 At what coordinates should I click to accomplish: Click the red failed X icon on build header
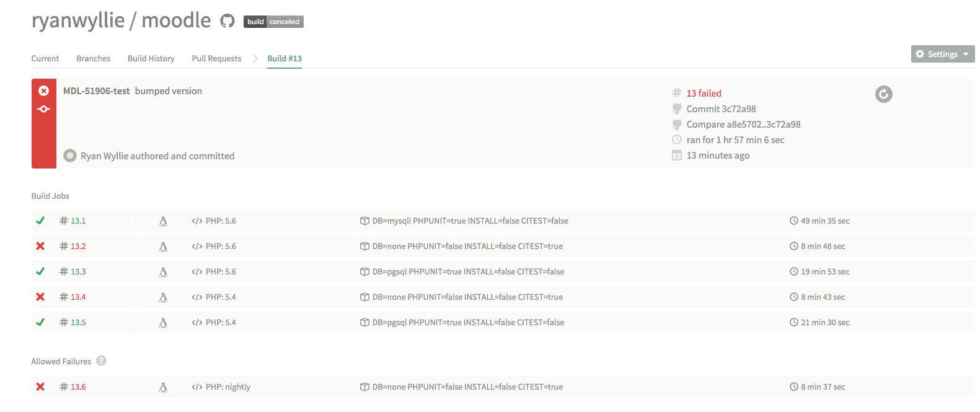click(x=43, y=91)
